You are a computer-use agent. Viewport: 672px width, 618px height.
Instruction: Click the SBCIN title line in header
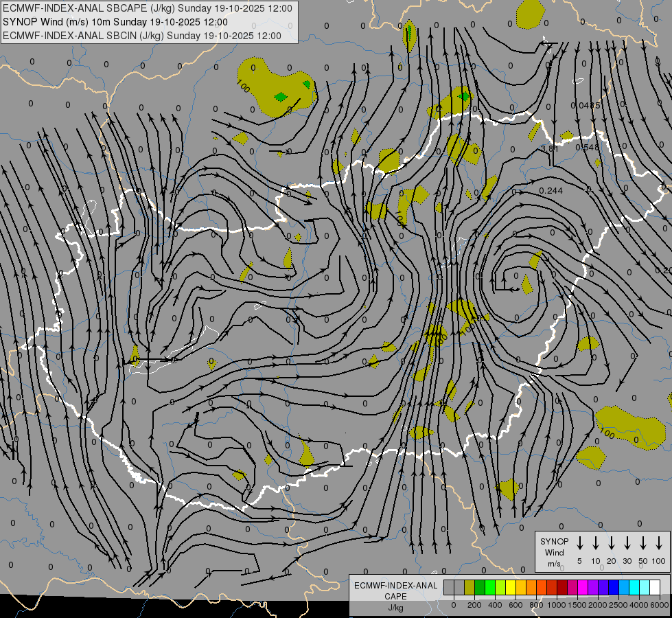pos(142,36)
